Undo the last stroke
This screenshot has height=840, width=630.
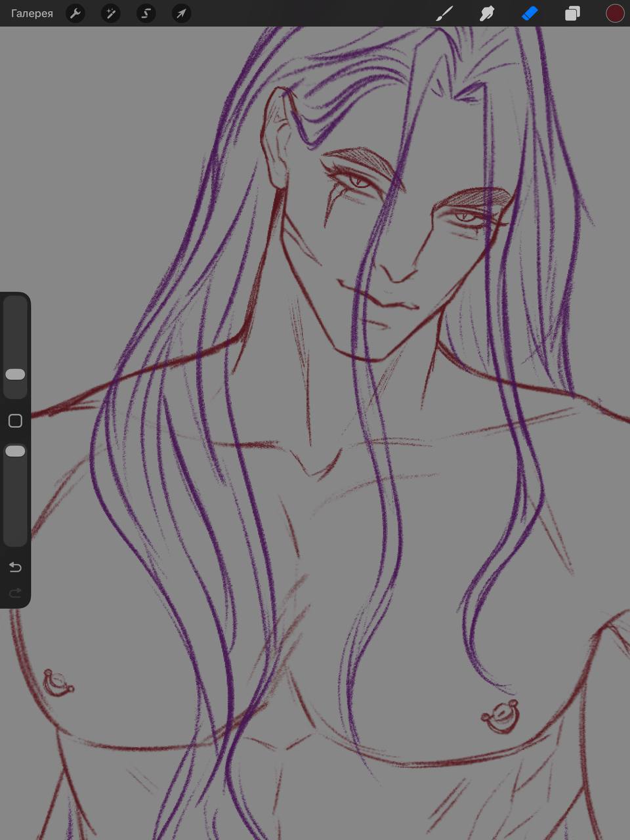(x=15, y=567)
